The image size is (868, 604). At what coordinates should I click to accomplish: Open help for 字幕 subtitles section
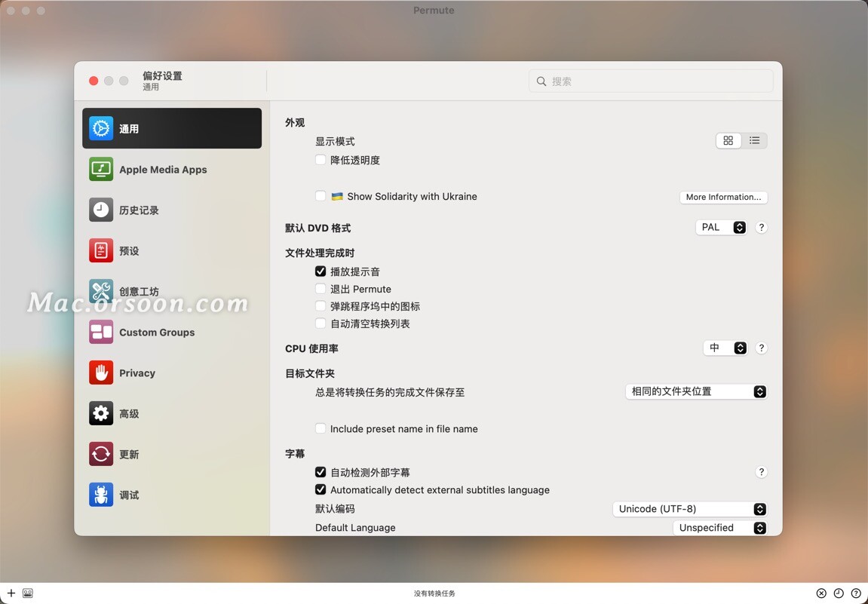pos(761,472)
